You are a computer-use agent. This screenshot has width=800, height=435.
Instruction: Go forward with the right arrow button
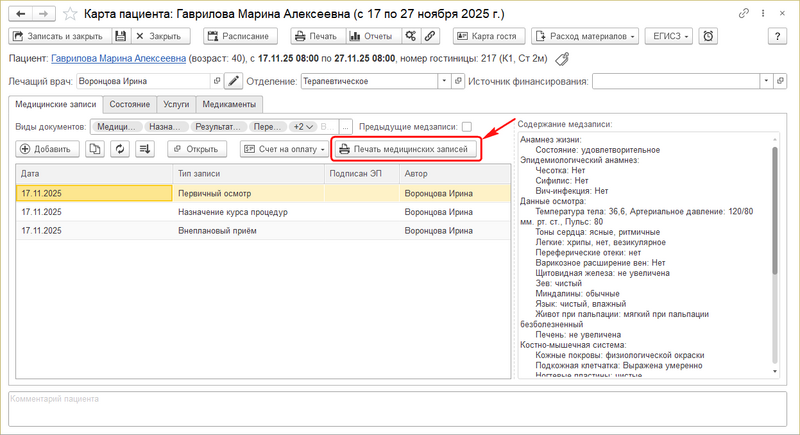[44, 14]
